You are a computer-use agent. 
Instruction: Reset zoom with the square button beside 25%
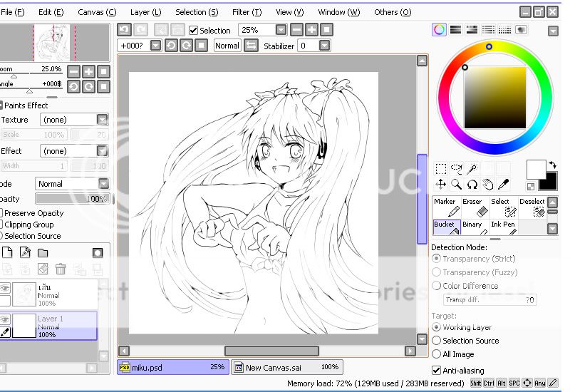(326, 30)
